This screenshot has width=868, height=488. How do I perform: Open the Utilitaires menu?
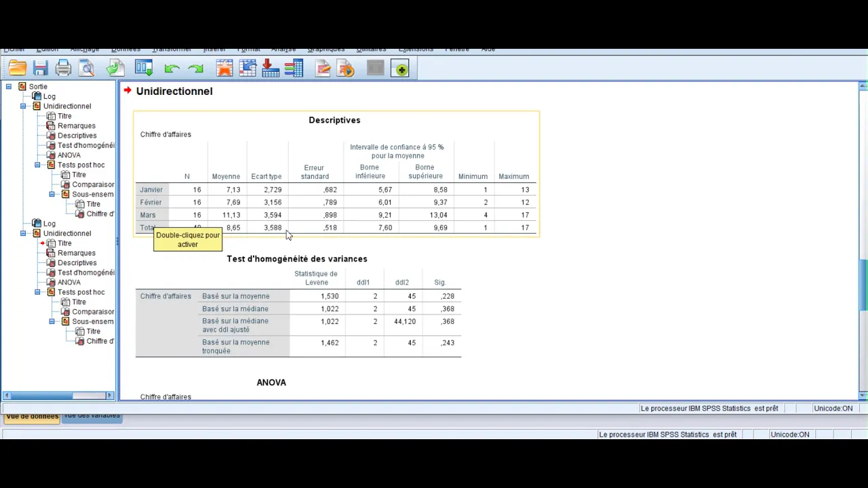[x=371, y=49]
